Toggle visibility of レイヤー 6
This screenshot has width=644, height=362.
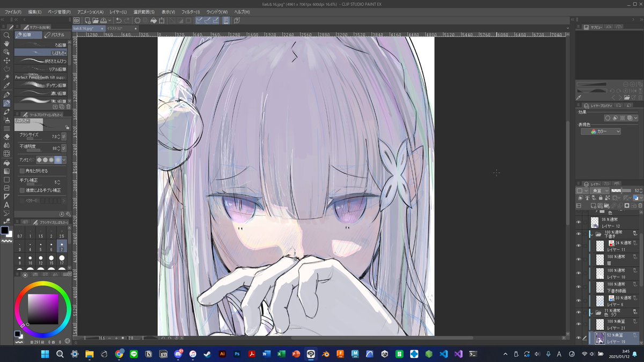579,301
